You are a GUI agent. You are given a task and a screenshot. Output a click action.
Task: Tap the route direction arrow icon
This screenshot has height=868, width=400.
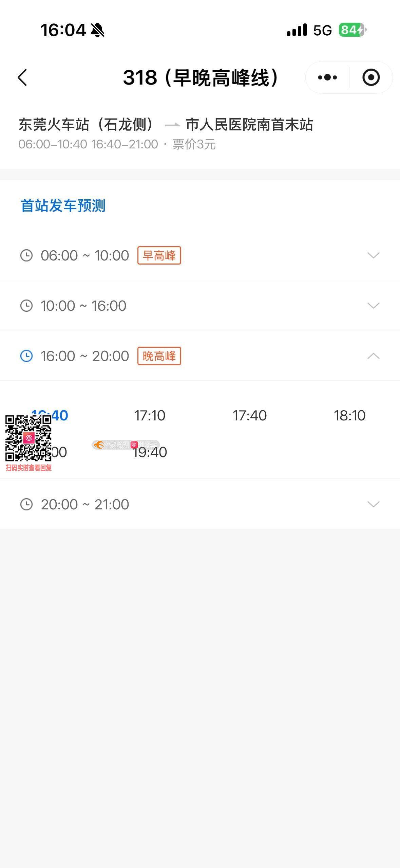click(x=172, y=125)
